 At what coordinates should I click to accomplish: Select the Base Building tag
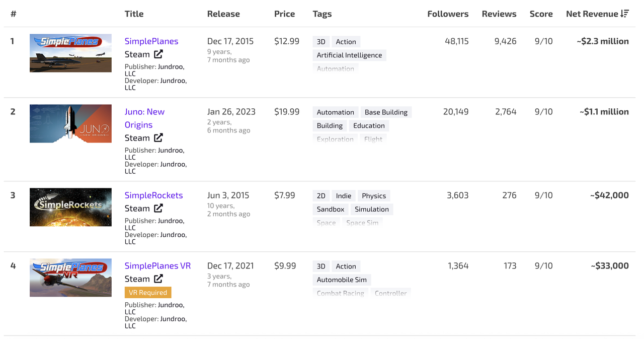click(386, 112)
